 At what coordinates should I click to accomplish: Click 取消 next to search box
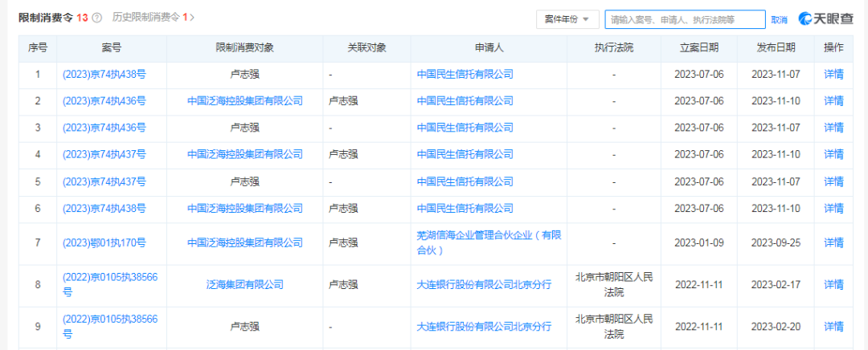pyautogui.click(x=779, y=20)
